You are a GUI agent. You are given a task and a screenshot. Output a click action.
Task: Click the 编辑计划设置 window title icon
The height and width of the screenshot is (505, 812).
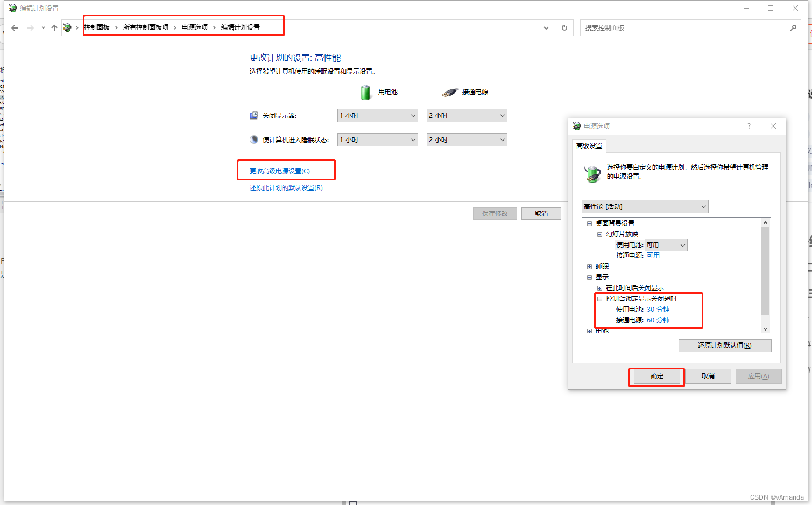(13, 8)
